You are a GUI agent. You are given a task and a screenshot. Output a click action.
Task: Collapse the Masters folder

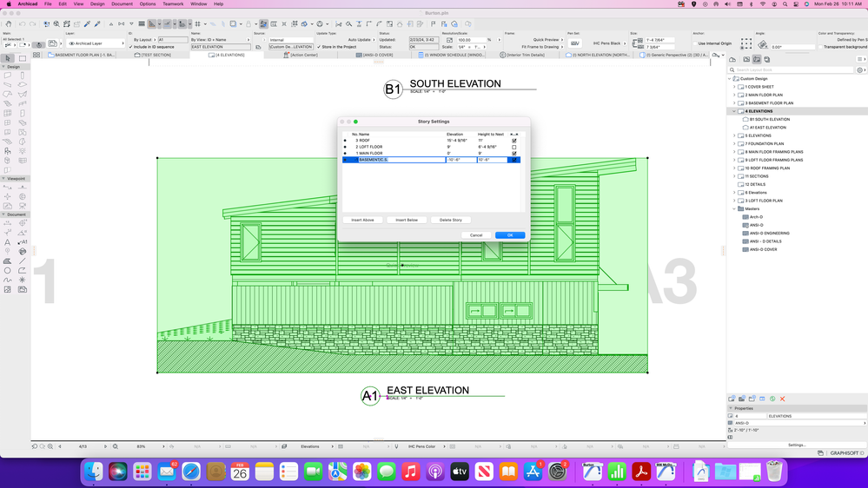tap(734, 209)
